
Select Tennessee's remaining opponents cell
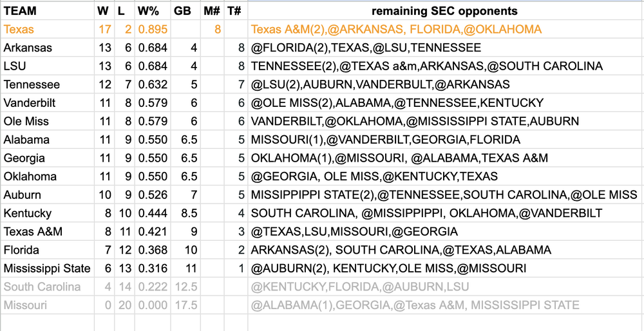tap(380, 84)
